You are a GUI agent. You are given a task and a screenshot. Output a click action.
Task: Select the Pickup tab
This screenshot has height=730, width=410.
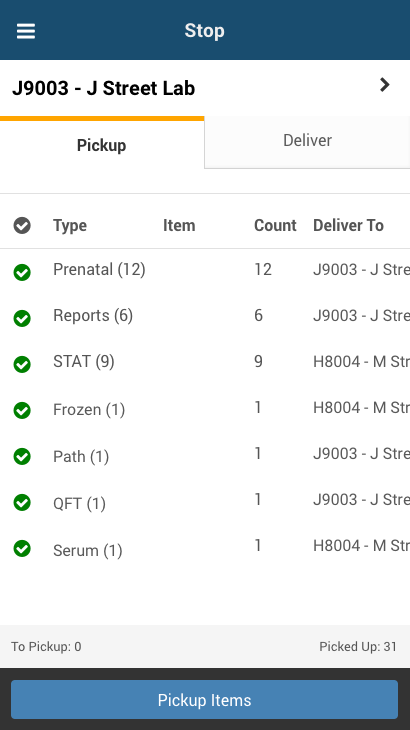(101, 145)
